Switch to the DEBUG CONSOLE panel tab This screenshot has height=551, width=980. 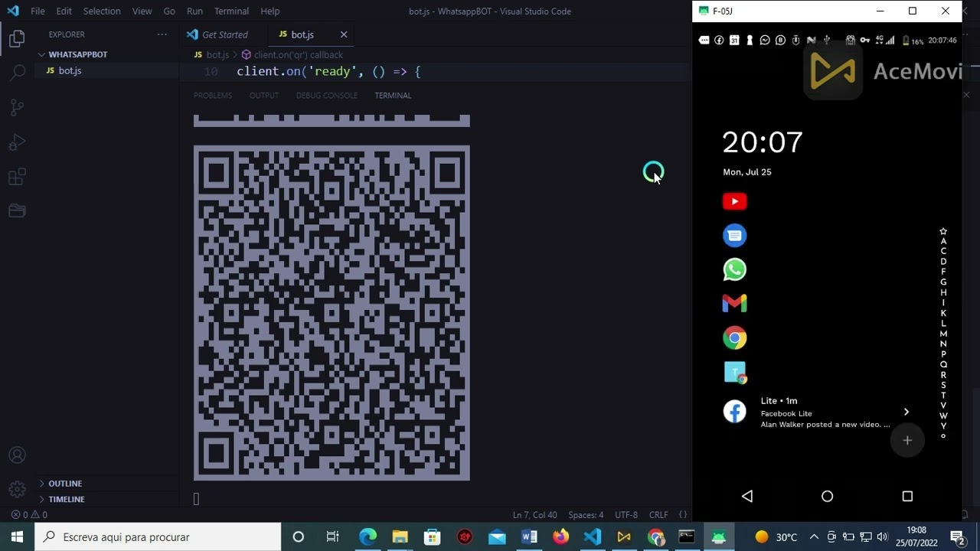(x=327, y=96)
